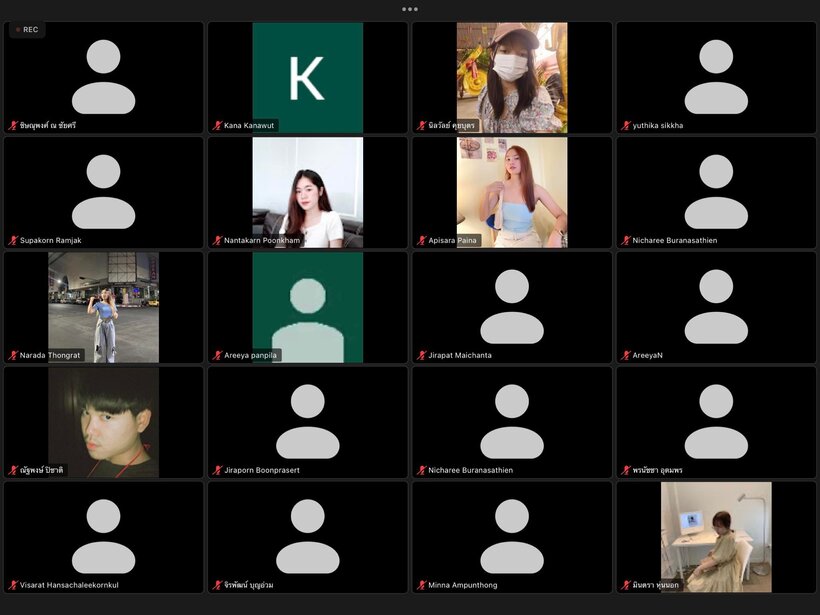This screenshot has width=820, height=615.
Task: Select the close-up photo of man with dark bangs
Action: tap(104, 423)
